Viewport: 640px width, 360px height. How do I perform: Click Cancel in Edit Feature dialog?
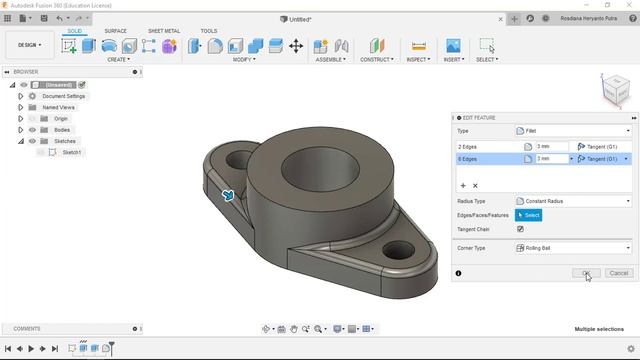click(x=619, y=273)
